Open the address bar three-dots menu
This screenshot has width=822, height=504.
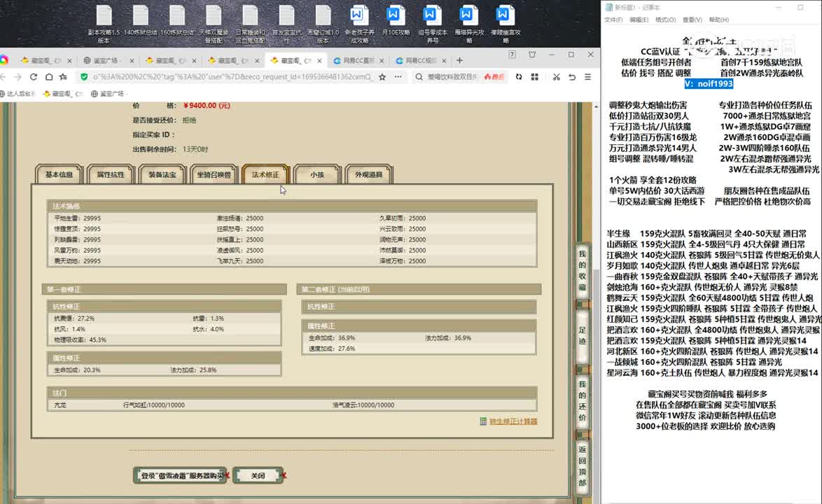[398, 77]
